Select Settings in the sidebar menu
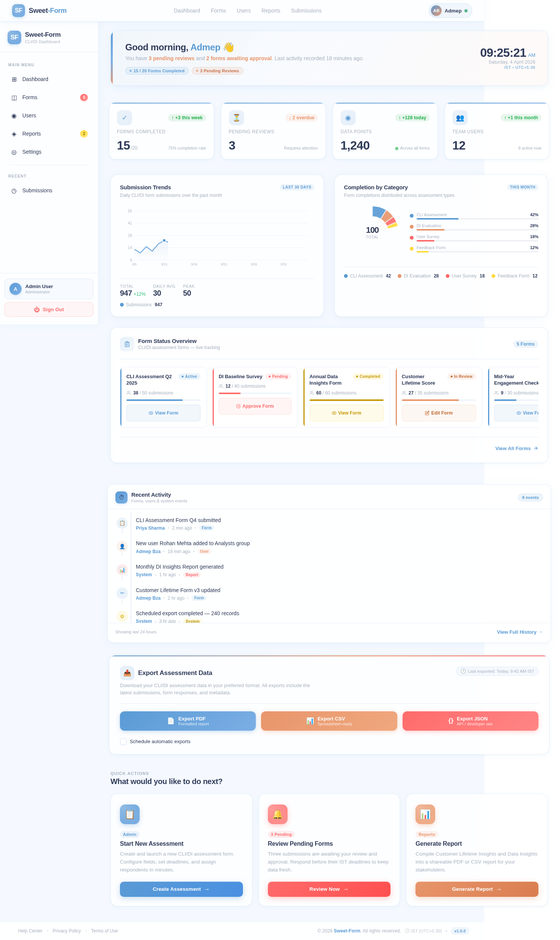 (49, 152)
